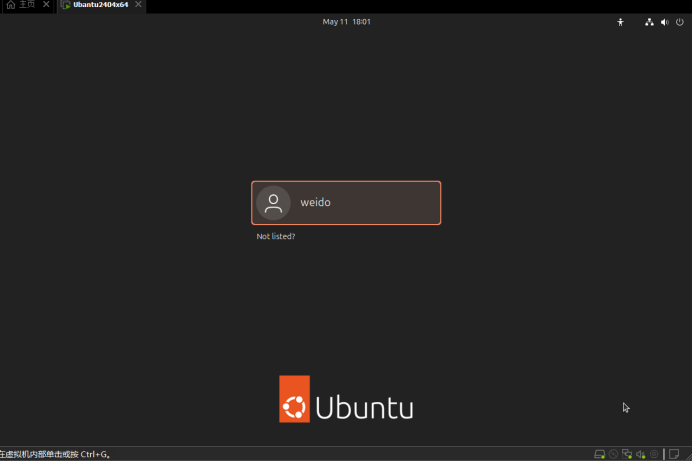Click the home icon on the 主页 tab
Screen dimensions: 692x462
[x=11, y=5]
